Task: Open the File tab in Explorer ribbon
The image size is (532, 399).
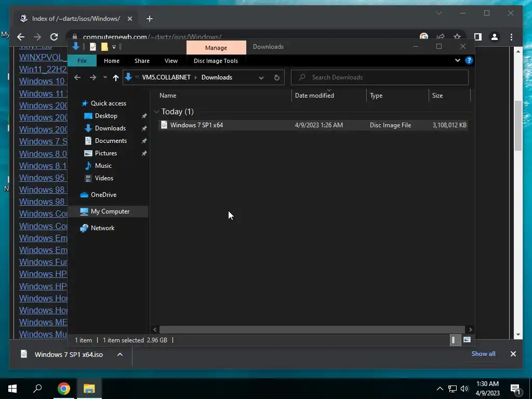Action: point(82,61)
